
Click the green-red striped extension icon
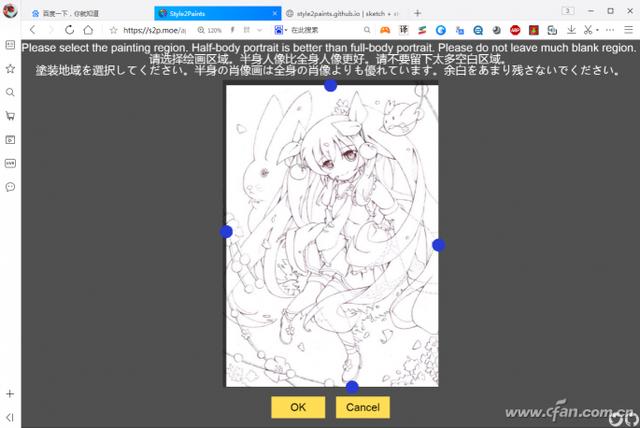[x=422, y=30]
